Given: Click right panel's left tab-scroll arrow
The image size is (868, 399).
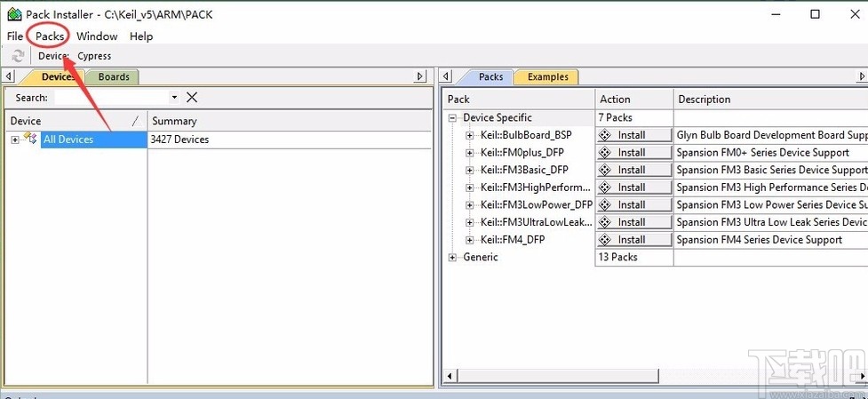Looking at the screenshot, I should (x=447, y=76).
